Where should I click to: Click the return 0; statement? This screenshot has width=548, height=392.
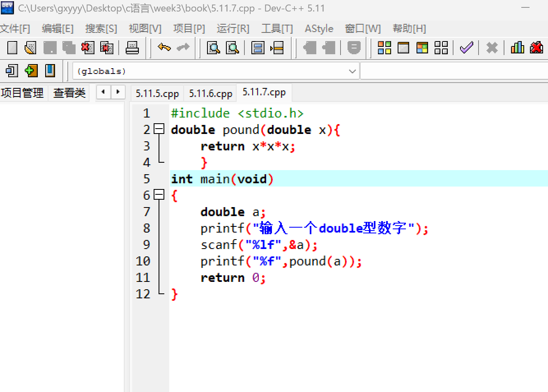click(x=233, y=278)
